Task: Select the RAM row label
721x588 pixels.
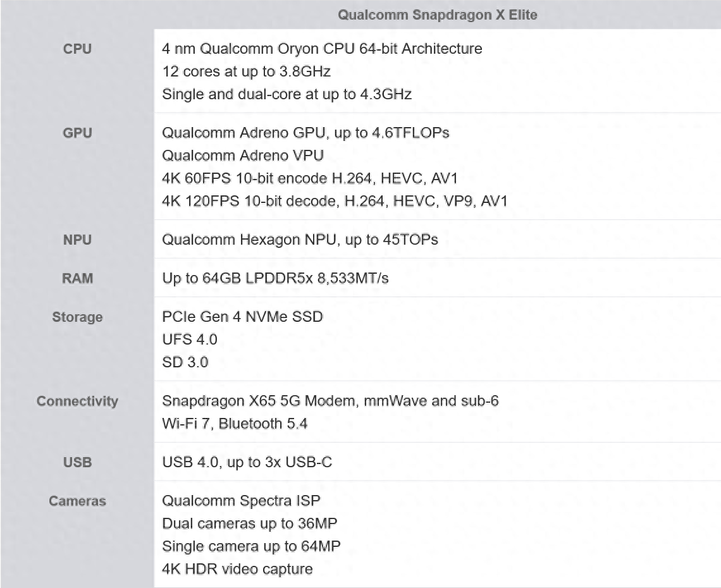Action: tap(77, 278)
